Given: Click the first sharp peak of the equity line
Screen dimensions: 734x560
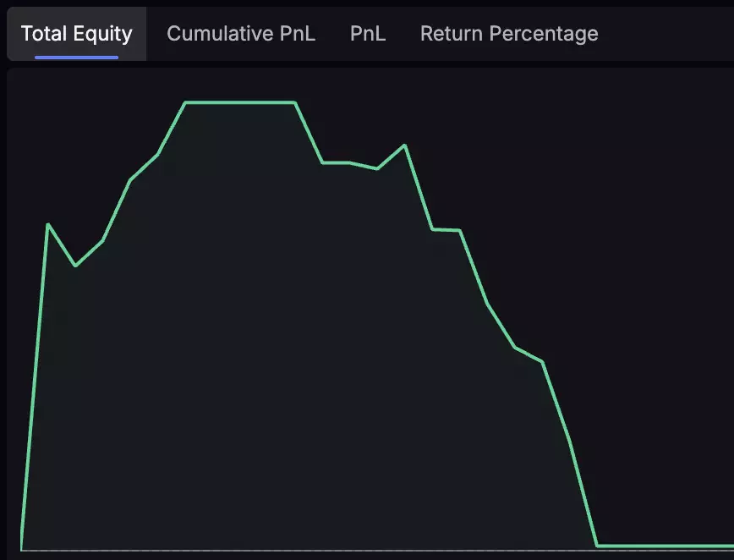Looking at the screenshot, I should (x=48, y=224).
